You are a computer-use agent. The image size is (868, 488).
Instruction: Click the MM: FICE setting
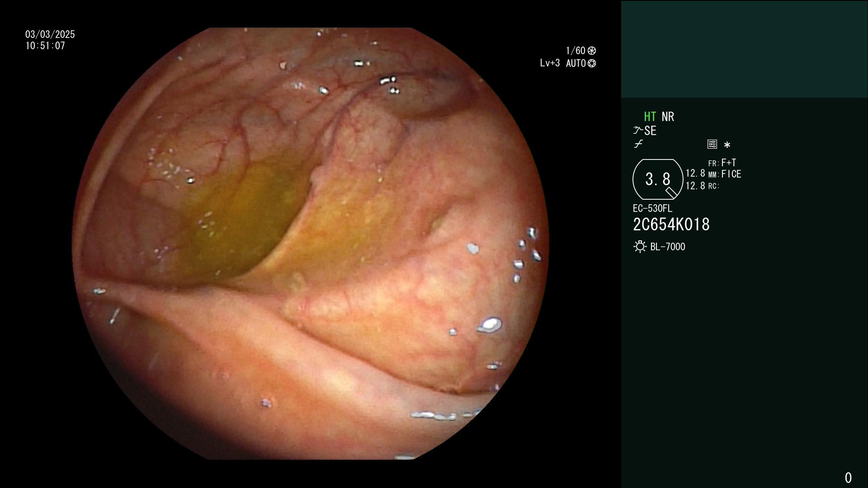pos(725,174)
